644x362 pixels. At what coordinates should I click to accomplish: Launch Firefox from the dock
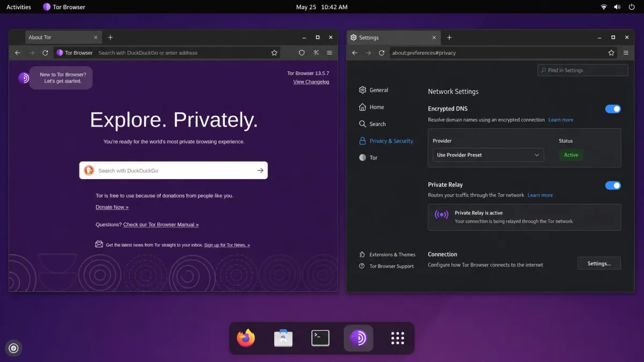click(x=246, y=338)
